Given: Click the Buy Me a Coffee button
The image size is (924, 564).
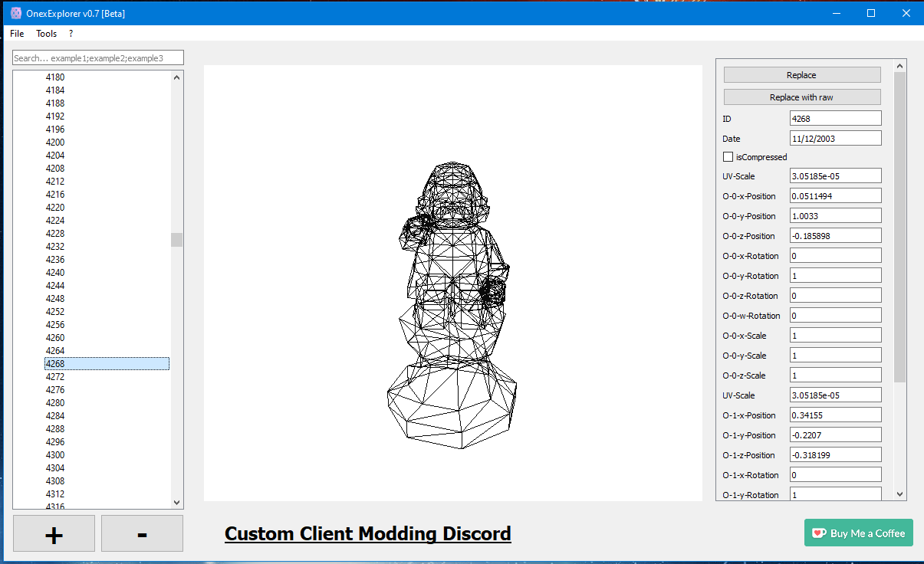Looking at the screenshot, I should 859,533.
